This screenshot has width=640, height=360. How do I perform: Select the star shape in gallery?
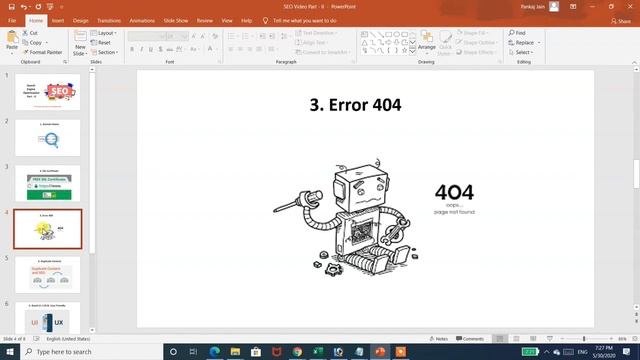404,51
